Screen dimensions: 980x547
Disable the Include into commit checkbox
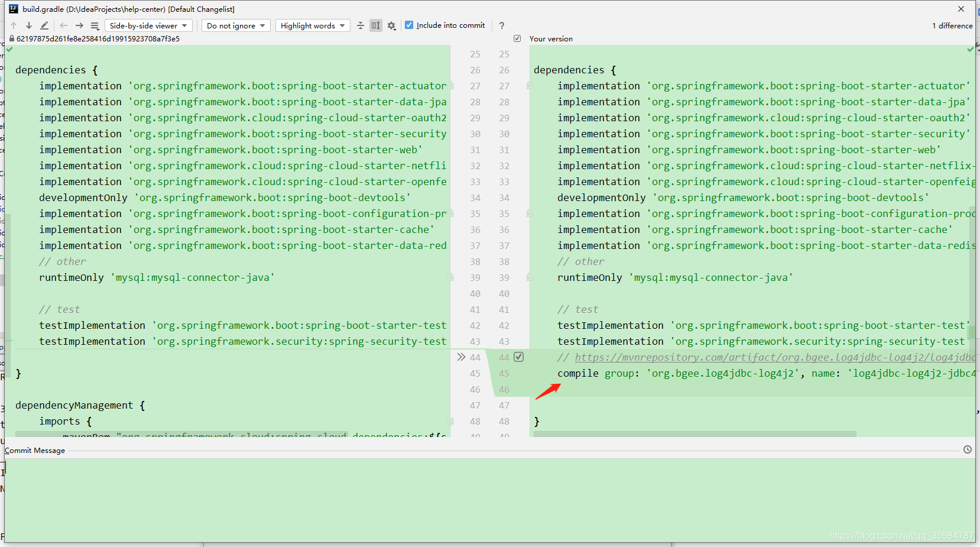(408, 25)
